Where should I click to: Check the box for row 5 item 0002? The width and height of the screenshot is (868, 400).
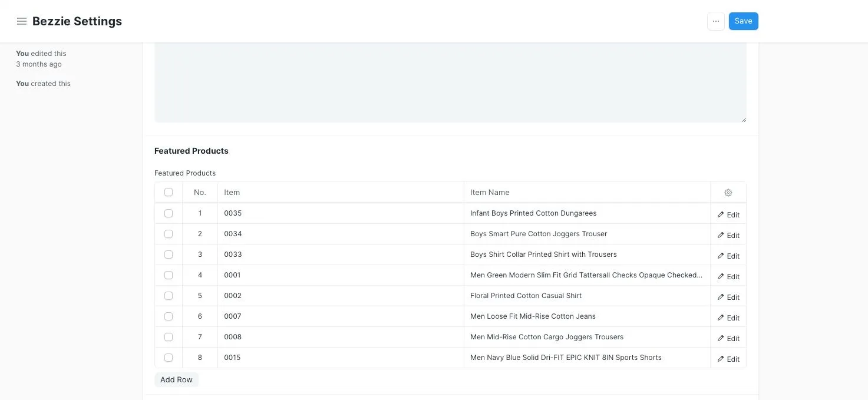[169, 296]
